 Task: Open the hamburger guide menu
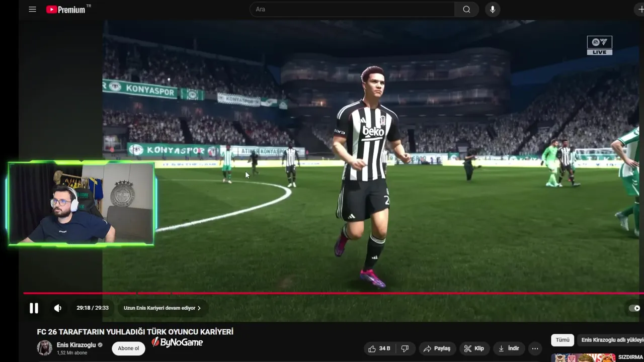coord(32,9)
